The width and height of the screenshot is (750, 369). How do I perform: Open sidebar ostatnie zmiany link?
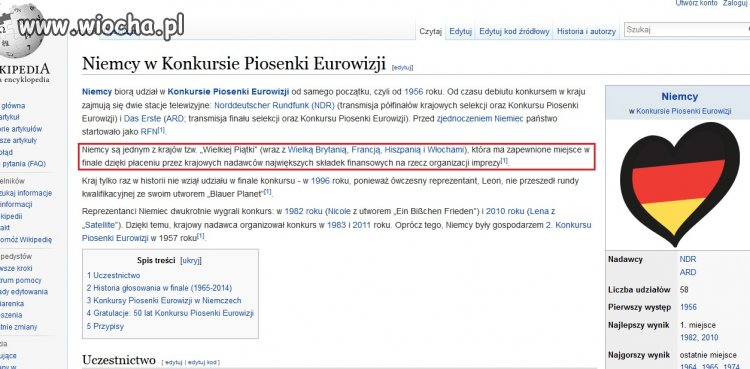19,327
